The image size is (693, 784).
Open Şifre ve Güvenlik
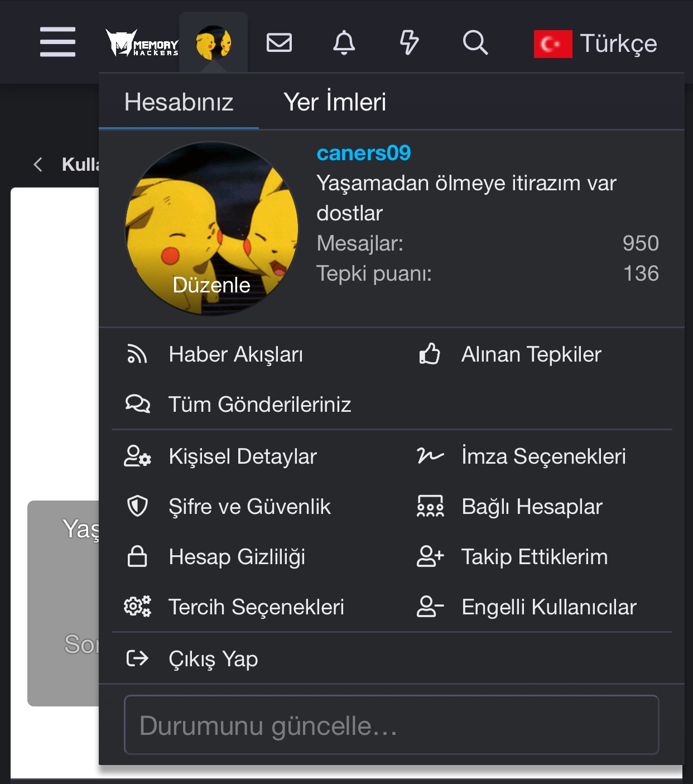point(249,507)
